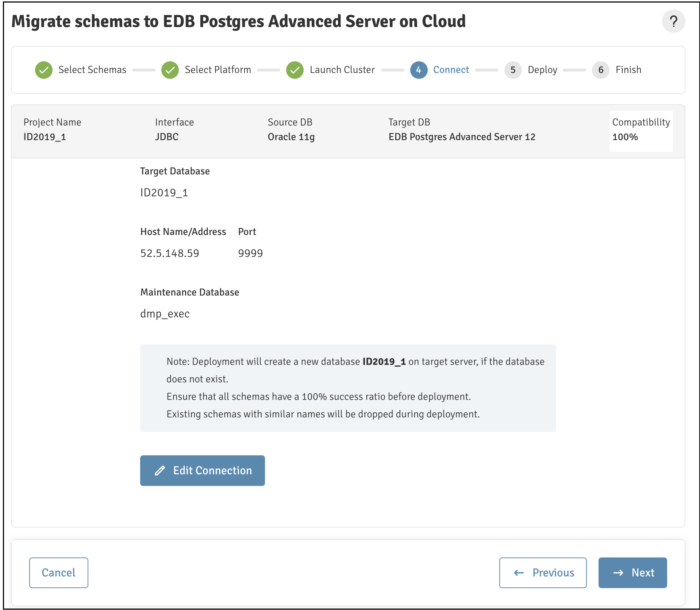Click the port value 9999
Screen dimensions: 700x610
pyautogui.click(x=250, y=253)
